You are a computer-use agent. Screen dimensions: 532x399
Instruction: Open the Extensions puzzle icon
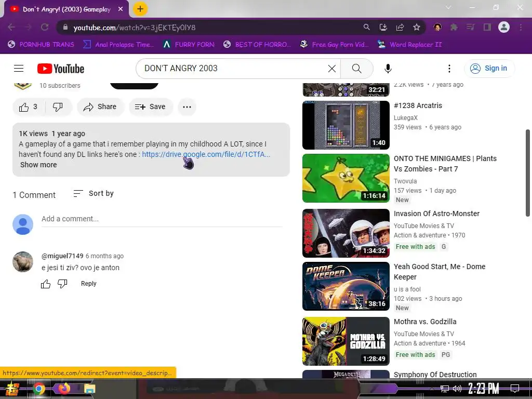[454, 27]
